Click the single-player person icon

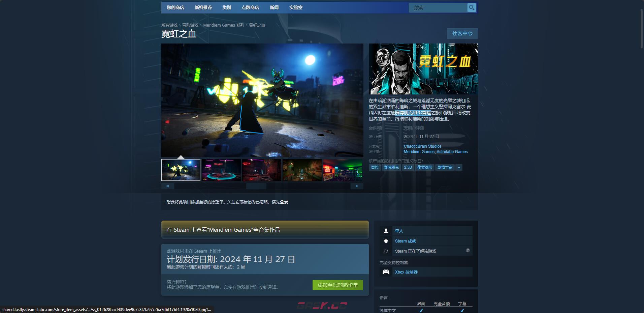point(386,231)
